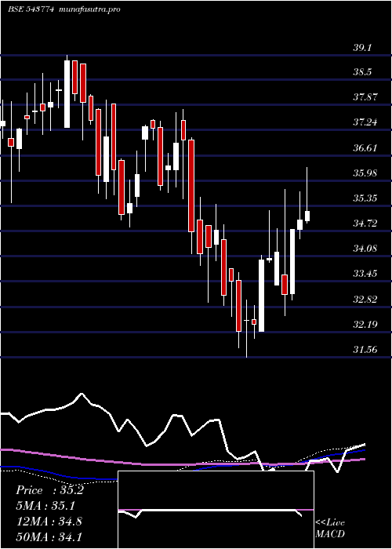The image size is (392, 549).
Task: Click the 35.98 price axis label
Action: click(365, 173)
